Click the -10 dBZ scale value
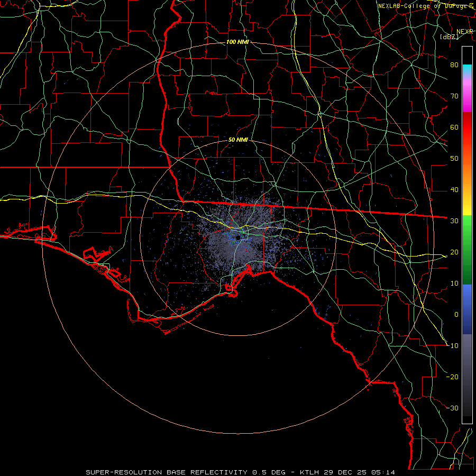 tap(452, 346)
